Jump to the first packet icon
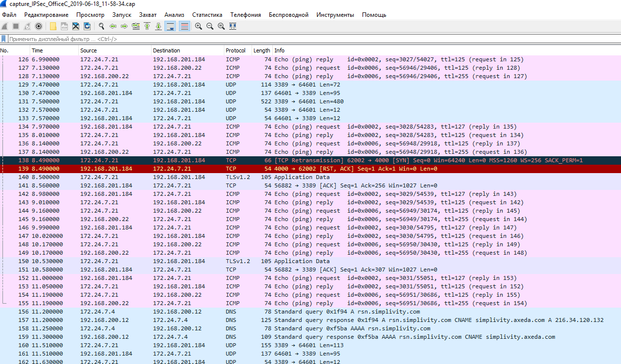 [147, 26]
